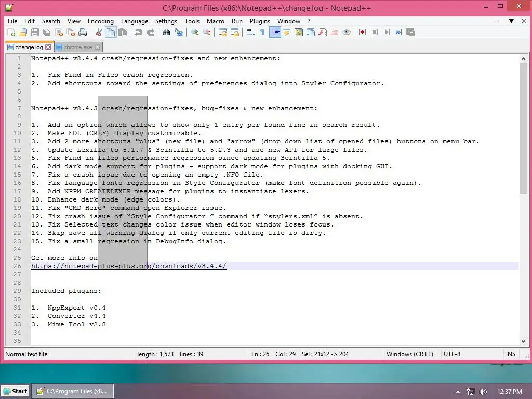This screenshot has width=532, height=399.
Task: Expand the opened files dropdown arrow
Action: [511, 21]
